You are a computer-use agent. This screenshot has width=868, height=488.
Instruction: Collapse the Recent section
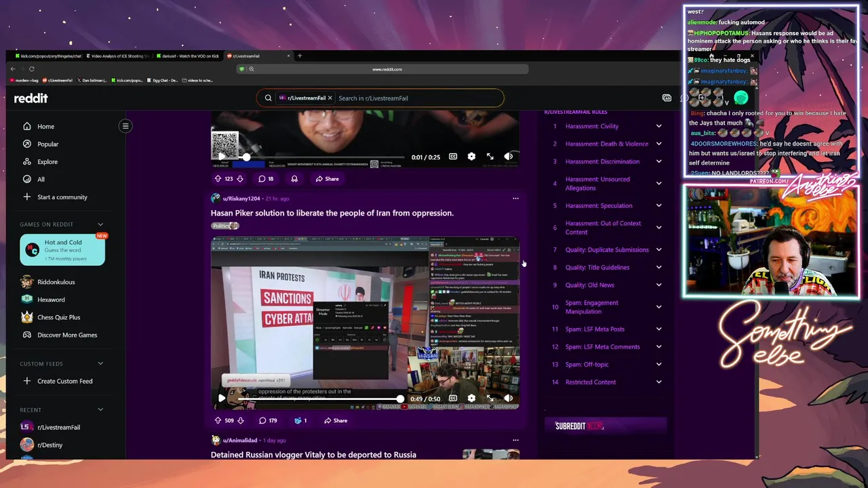100,410
